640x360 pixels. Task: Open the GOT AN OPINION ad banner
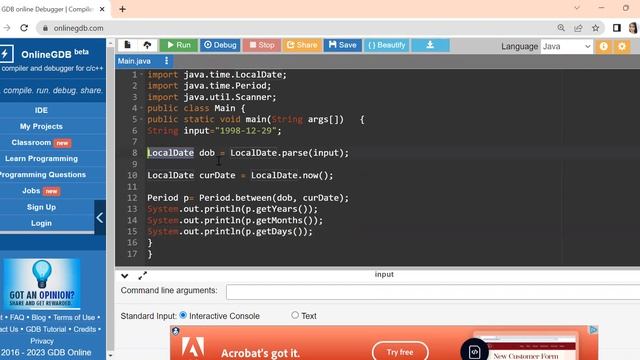click(x=42, y=284)
